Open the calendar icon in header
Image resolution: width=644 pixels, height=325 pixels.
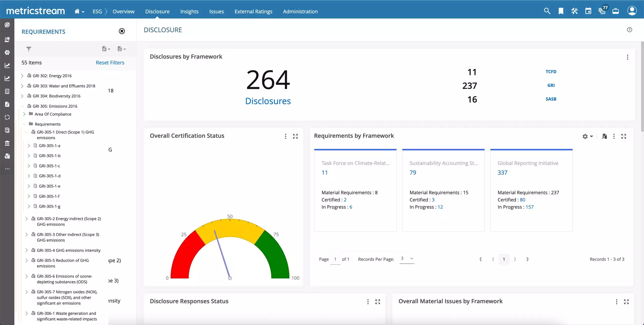(x=588, y=11)
